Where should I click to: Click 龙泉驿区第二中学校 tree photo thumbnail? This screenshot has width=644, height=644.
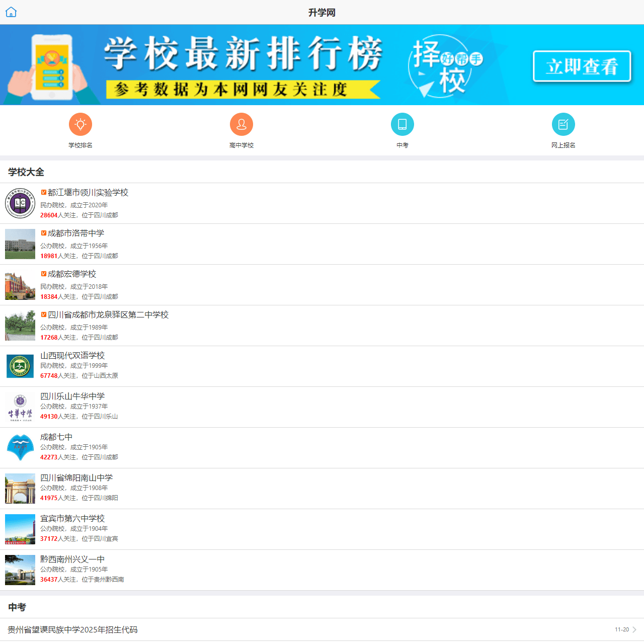[x=20, y=326]
